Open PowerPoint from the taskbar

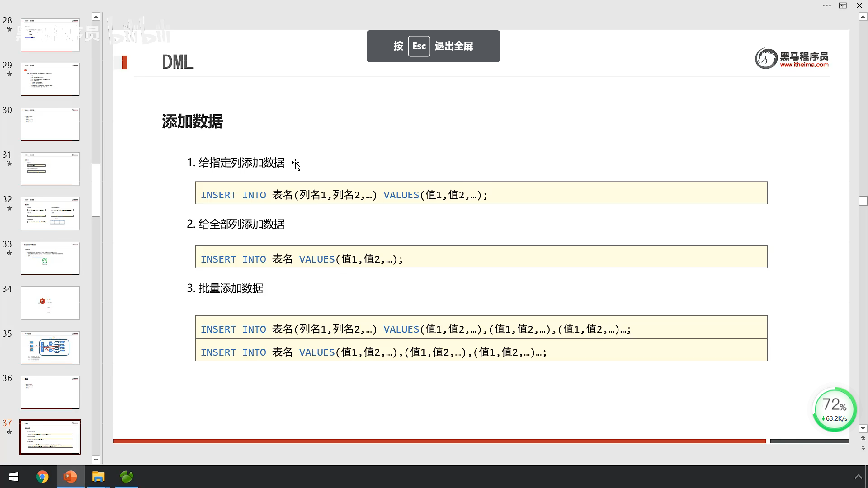[70, 477]
